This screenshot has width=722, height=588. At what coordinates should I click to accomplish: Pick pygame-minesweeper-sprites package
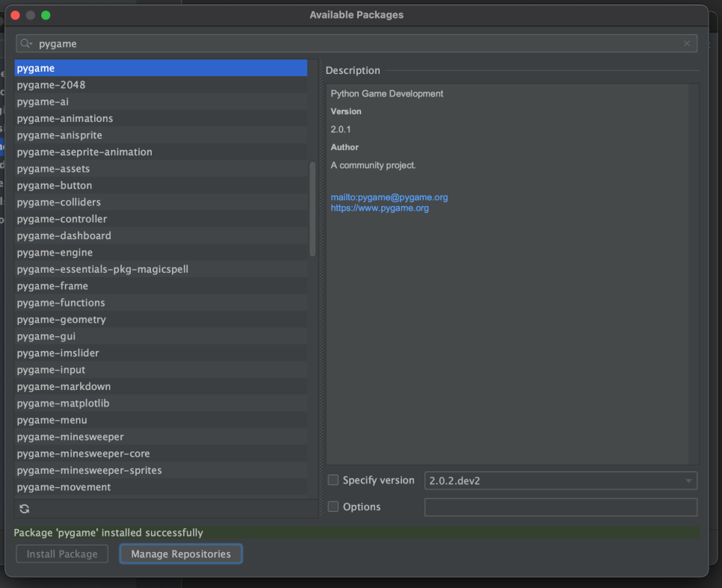[161, 470]
